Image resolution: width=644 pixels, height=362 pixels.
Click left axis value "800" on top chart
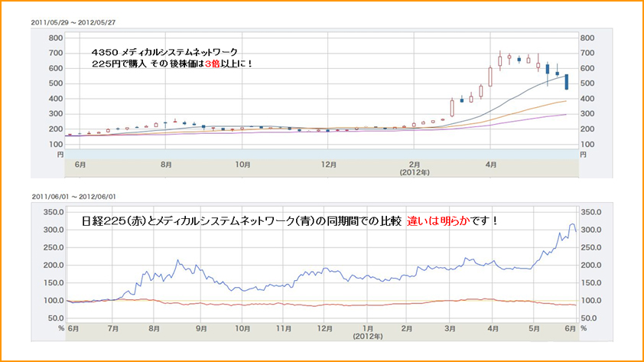[55, 38]
